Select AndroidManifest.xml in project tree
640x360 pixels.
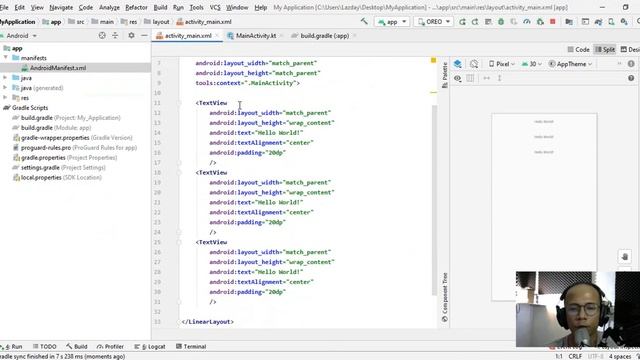pos(58,68)
